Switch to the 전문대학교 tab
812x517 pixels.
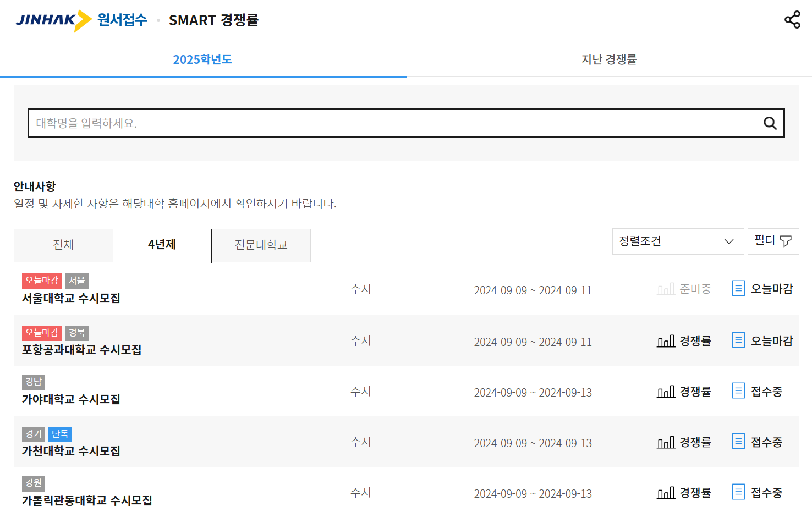261,245
